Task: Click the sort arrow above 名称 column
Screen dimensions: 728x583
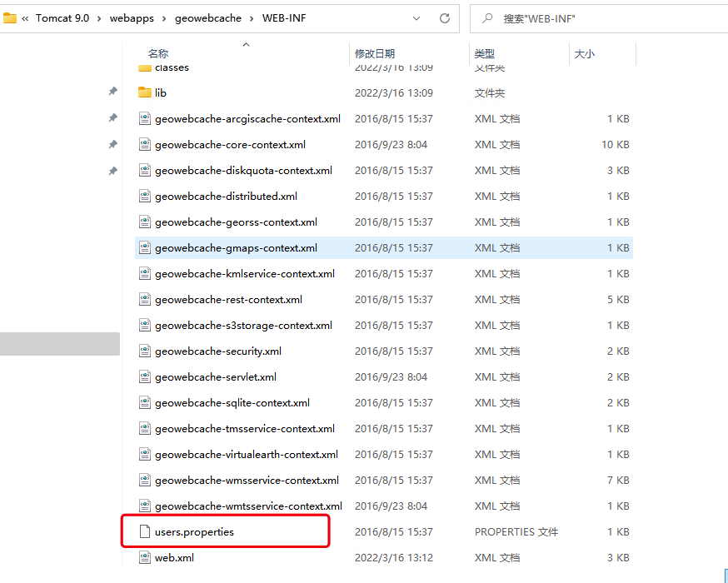Action: 246,44
